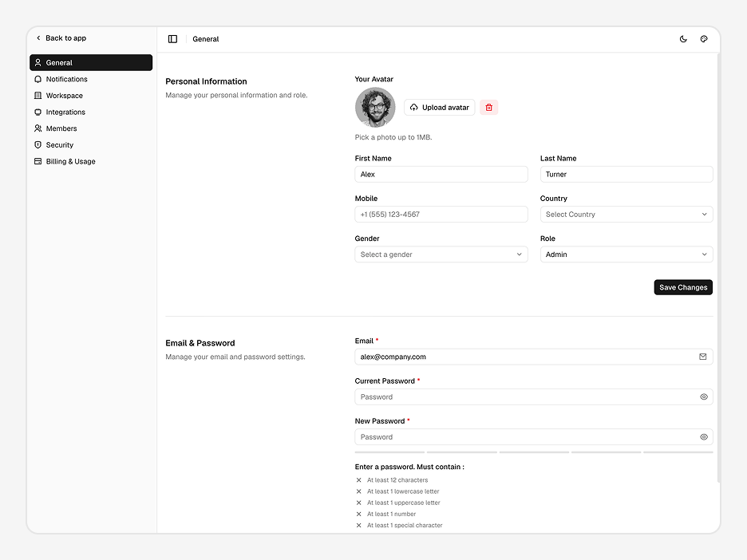Click the Workspace building icon

(x=38, y=95)
